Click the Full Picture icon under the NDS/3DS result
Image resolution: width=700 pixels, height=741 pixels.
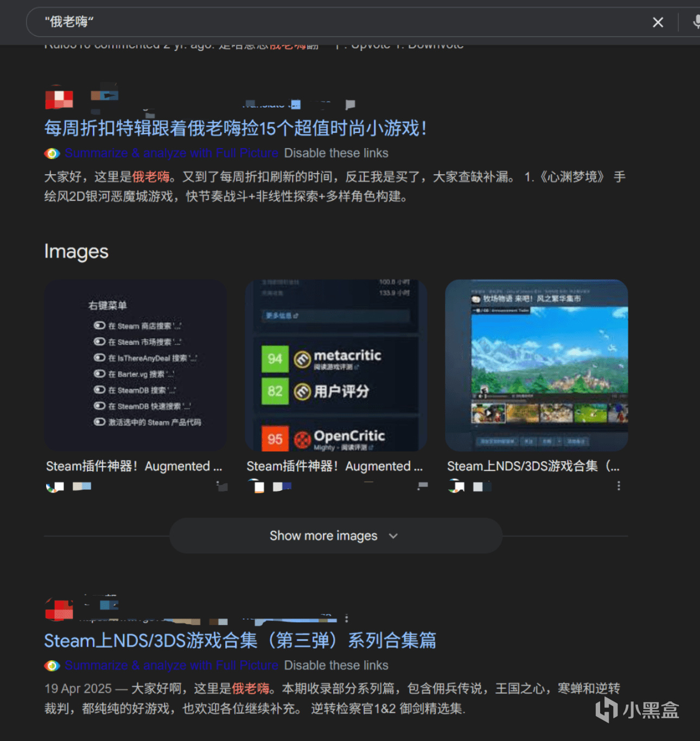[52, 666]
